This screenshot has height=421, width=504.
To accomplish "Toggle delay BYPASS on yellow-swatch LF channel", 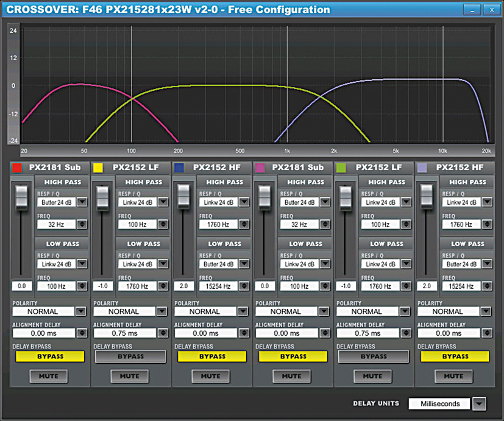I will pyautogui.click(x=130, y=356).
